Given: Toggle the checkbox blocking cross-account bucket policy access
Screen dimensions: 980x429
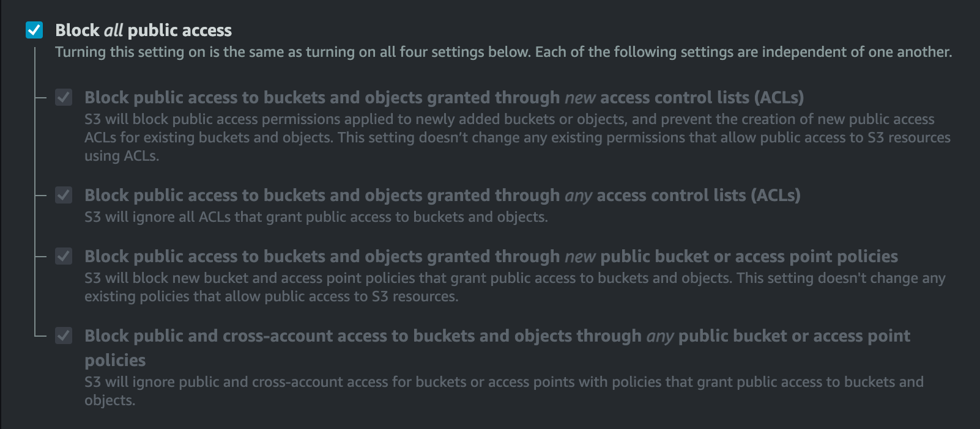Looking at the screenshot, I should [x=64, y=335].
